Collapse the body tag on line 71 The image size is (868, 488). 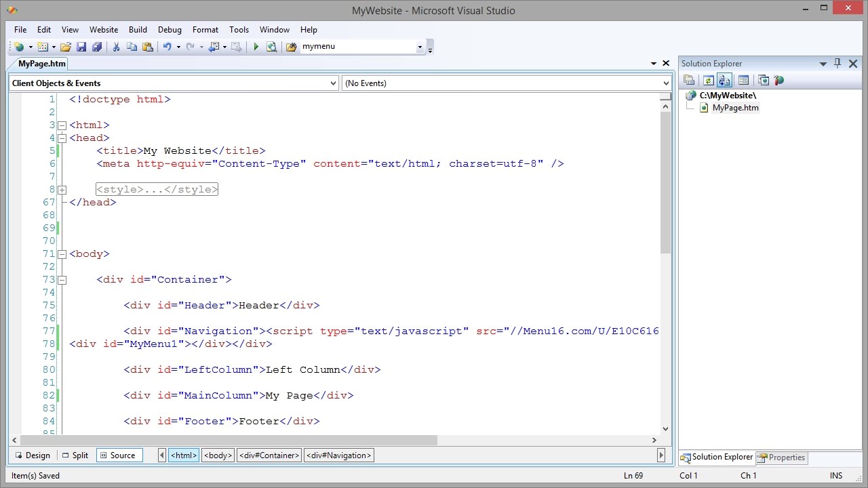[62, 254]
